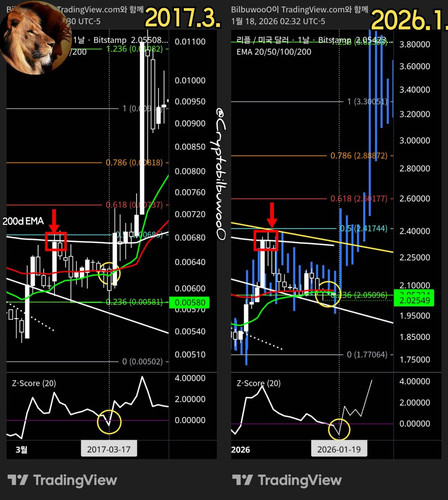Click the '1 (3.30051)' Fibonacci label
This screenshot has width=448, height=500.
pos(368,101)
